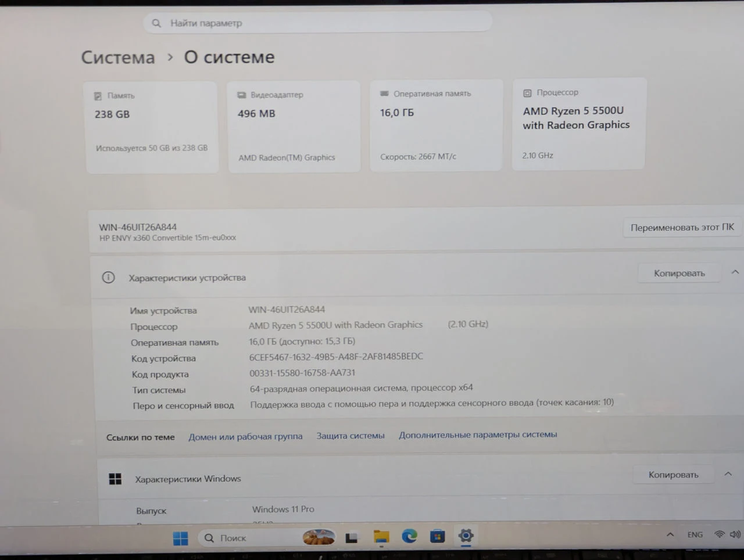Click Скорость: 2667 МТ/с text
This screenshot has height=560, width=744.
pos(418,156)
